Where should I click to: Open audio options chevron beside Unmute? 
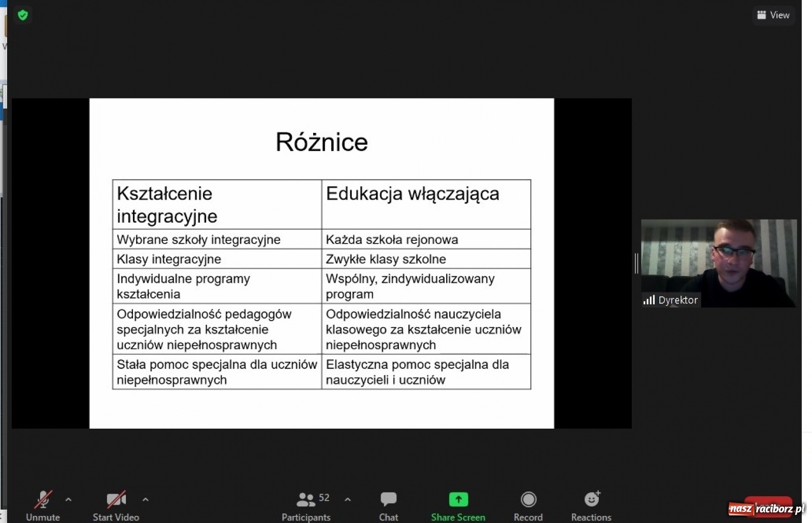pos(69,500)
